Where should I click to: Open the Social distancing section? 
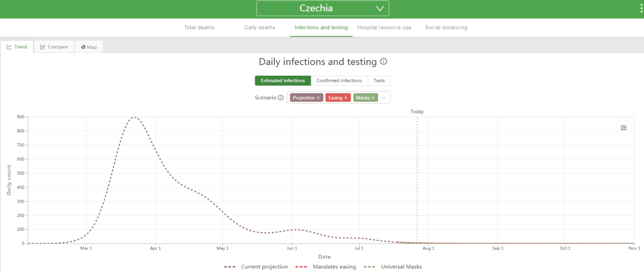pos(446,27)
